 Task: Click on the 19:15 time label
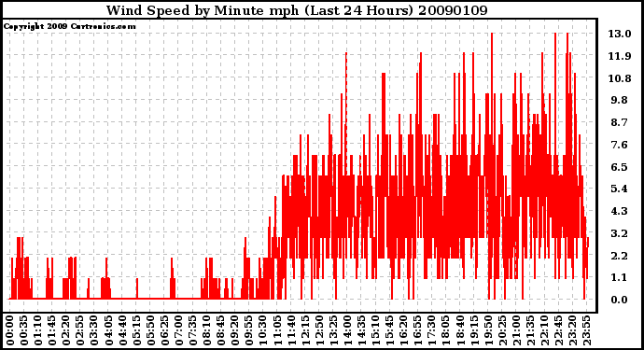click(474, 330)
